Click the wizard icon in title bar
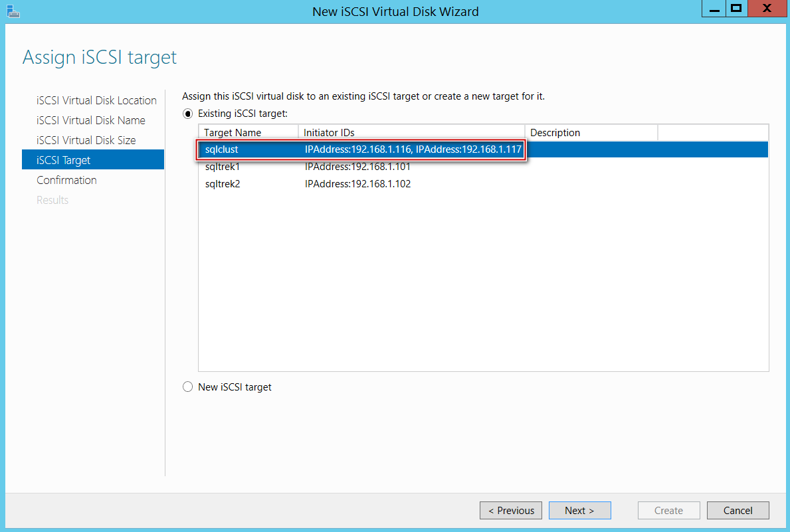 click(x=12, y=10)
